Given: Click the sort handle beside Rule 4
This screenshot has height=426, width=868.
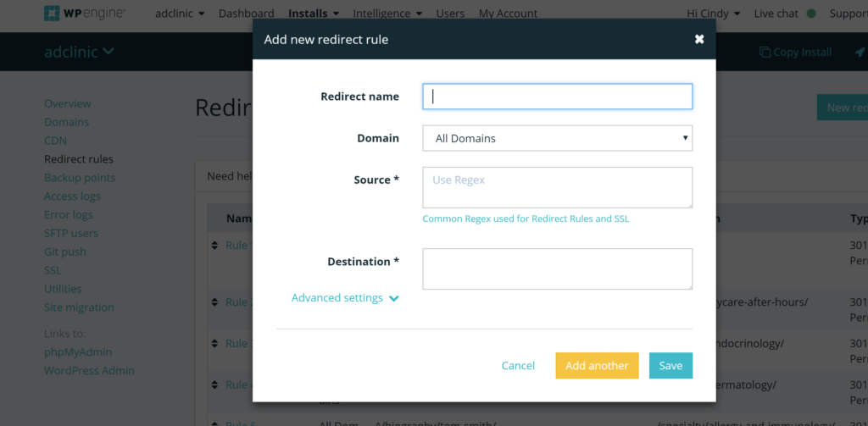Looking at the screenshot, I should [x=214, y=385].
